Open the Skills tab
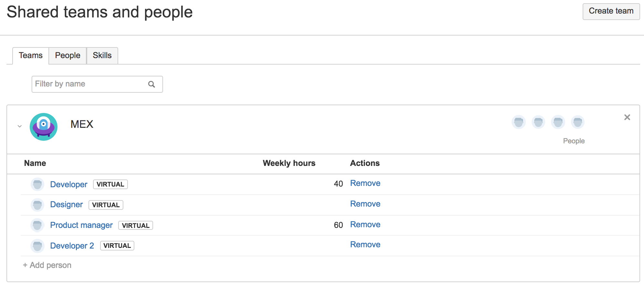This screenshot has width=644, height=286. (x=102, y=56)
